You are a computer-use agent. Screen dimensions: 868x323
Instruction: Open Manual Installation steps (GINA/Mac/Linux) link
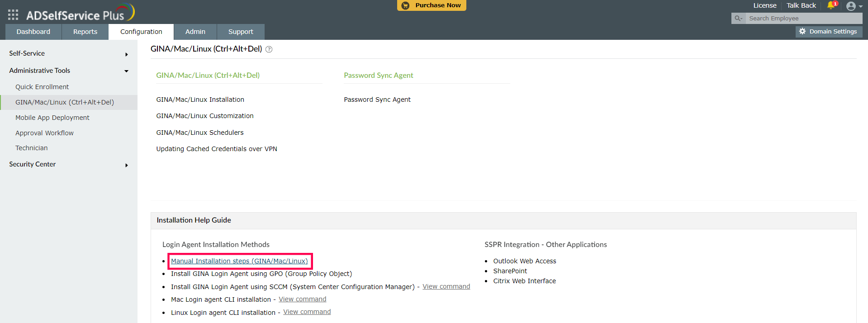pos(239,261)
